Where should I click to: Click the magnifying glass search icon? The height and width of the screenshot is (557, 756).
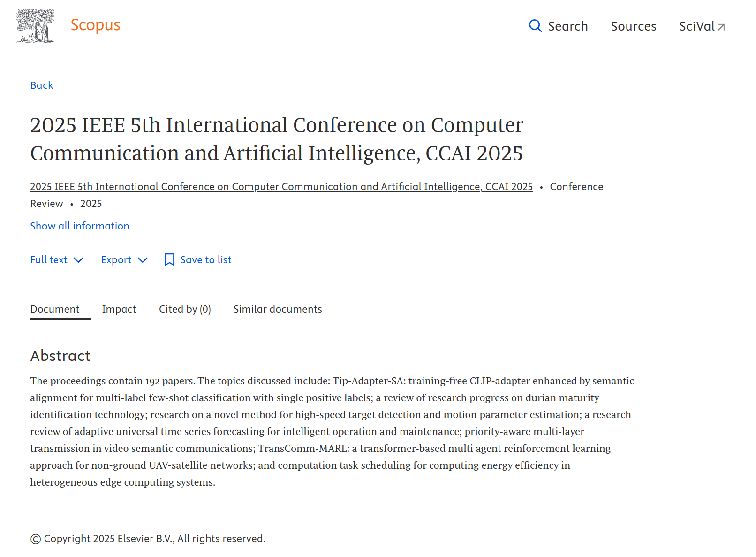535,26
